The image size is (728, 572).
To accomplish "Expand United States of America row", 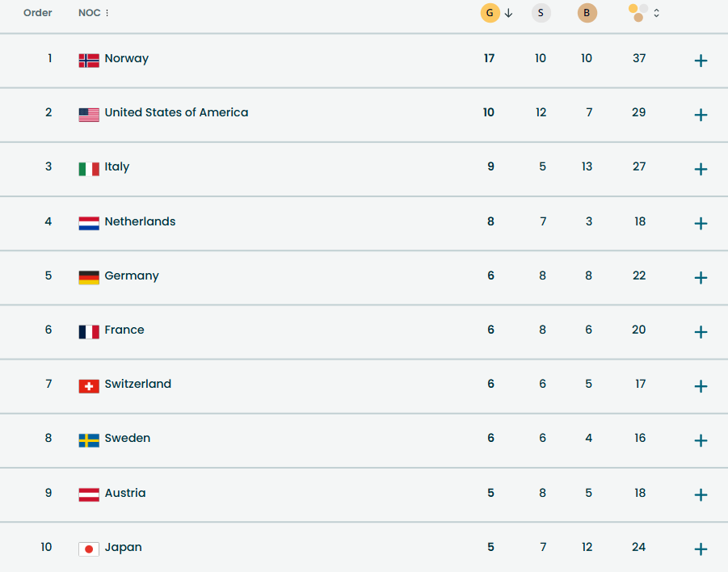I will tap(701, 115).
